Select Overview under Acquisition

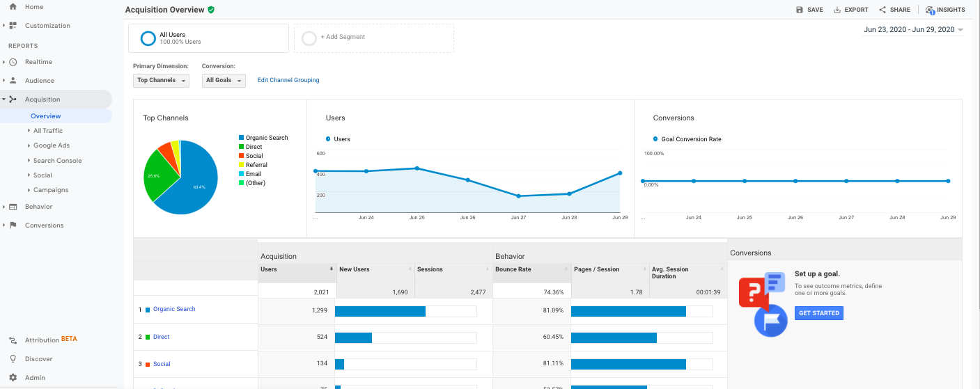pyautogui.click(x=45, y=116)
